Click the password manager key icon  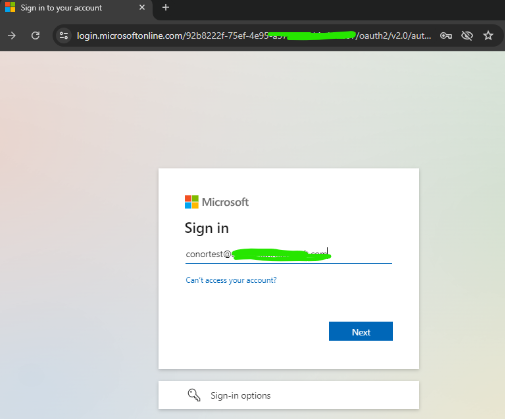click(446, 36)
